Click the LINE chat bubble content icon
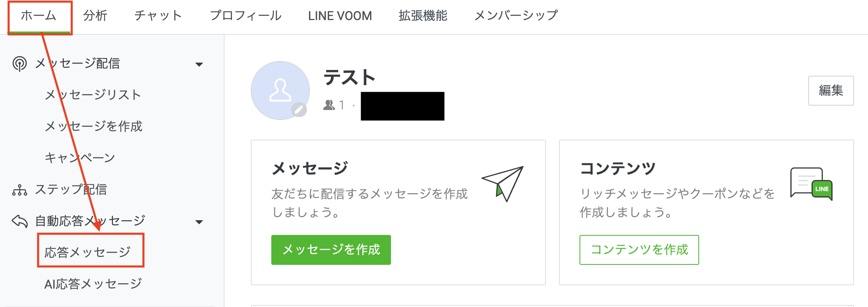 pos(811,184)
